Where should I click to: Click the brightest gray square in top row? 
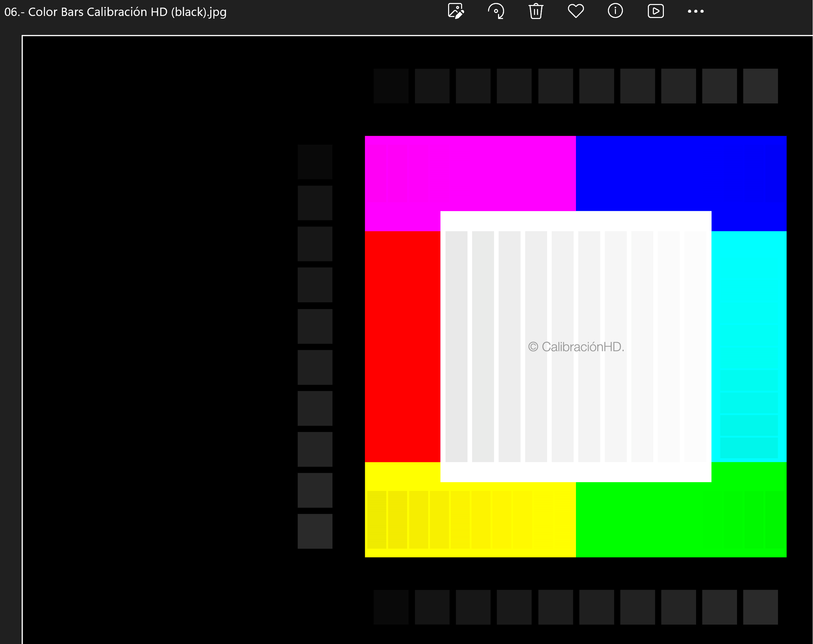point(760,86)
